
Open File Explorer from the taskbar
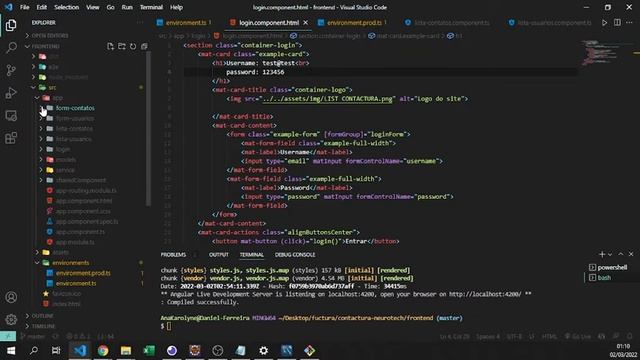(x=126, y=351)
